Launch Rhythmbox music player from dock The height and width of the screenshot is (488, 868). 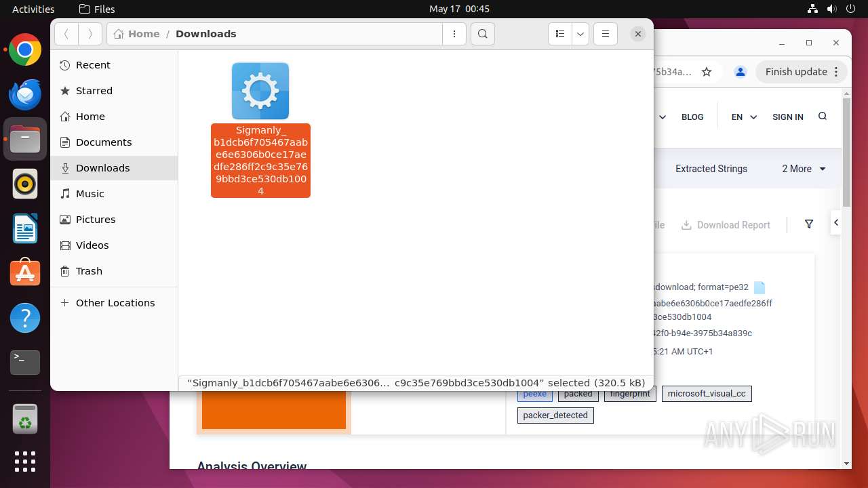click(25, 184)
